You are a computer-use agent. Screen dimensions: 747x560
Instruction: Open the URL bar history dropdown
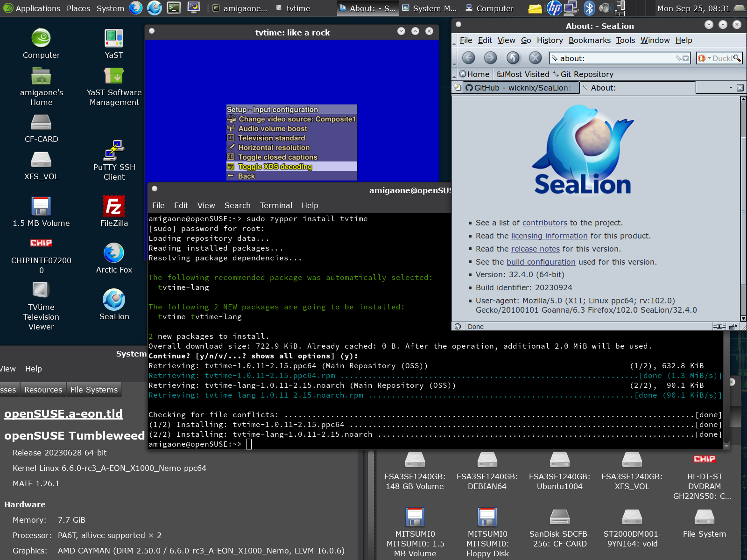tap(685, 58)
